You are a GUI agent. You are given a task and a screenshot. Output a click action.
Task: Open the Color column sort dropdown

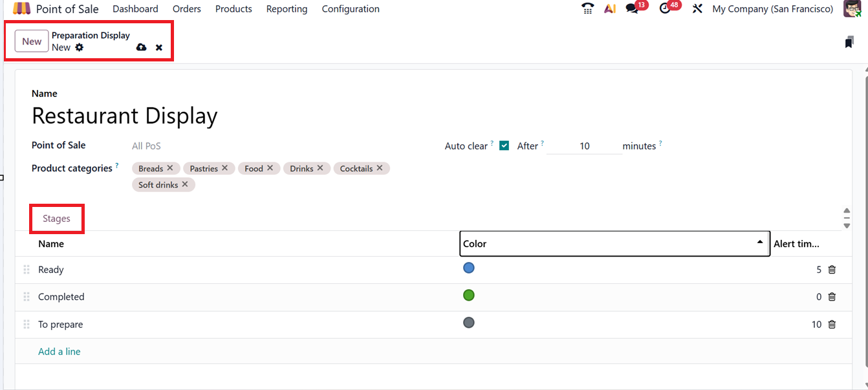click(x=760, y=243)
